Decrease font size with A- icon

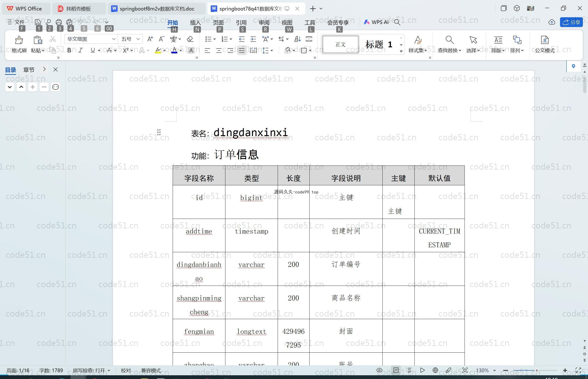[x=162, y=39]
